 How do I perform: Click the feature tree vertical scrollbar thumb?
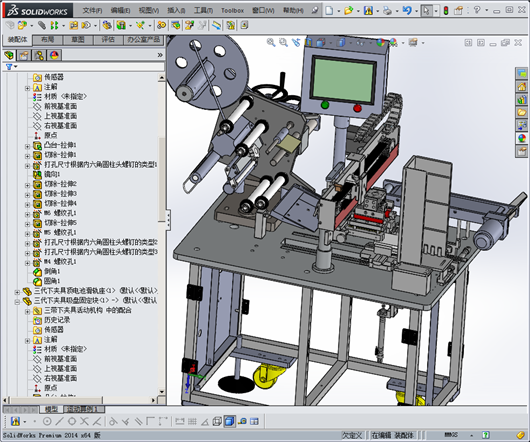pos(162,178)
